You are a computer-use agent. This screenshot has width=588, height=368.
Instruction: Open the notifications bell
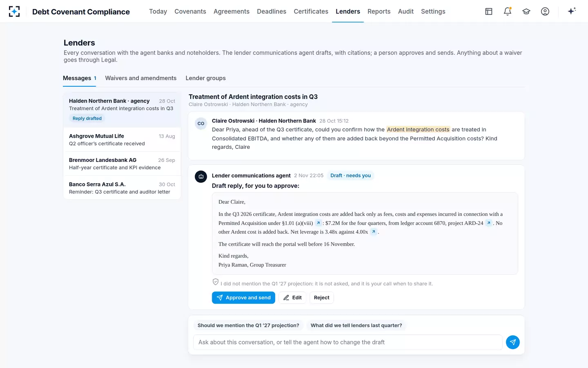point(508,11)
